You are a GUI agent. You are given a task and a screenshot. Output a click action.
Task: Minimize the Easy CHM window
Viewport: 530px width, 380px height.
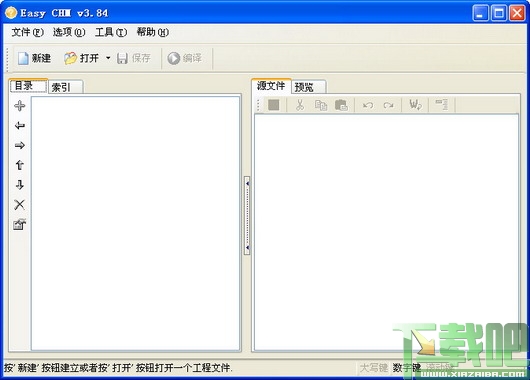tap(480, 13)
